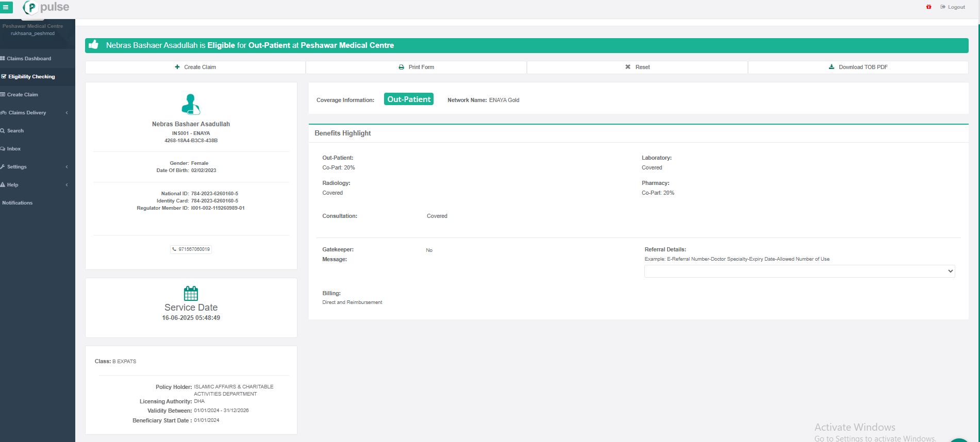Click the Pulse logo icon
The image size is (980, 442).
coord(31,8)
